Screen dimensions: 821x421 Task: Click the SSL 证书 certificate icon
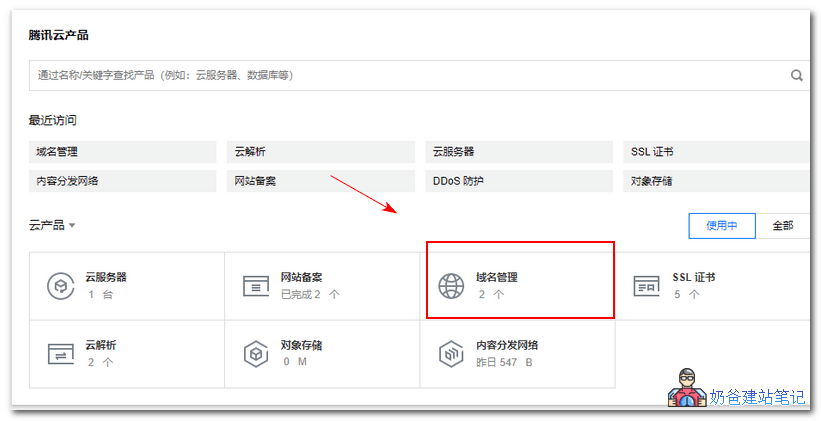(647, 285)
